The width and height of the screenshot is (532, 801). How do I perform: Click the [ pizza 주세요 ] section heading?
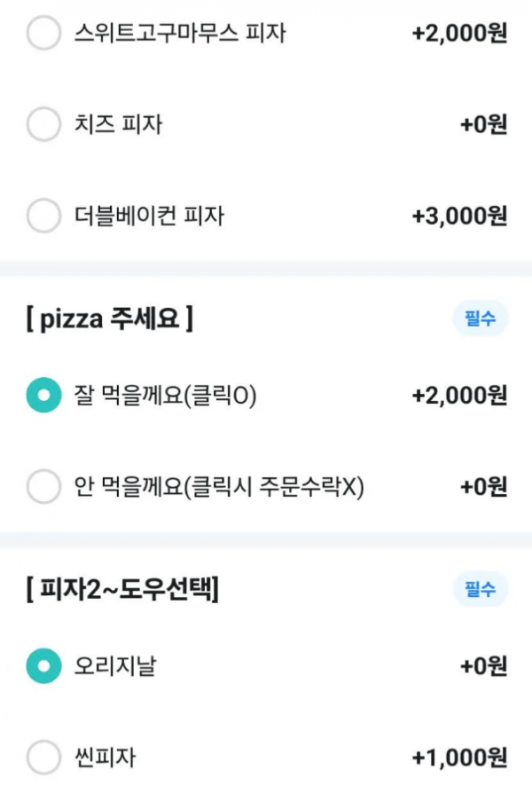[110, 319]
